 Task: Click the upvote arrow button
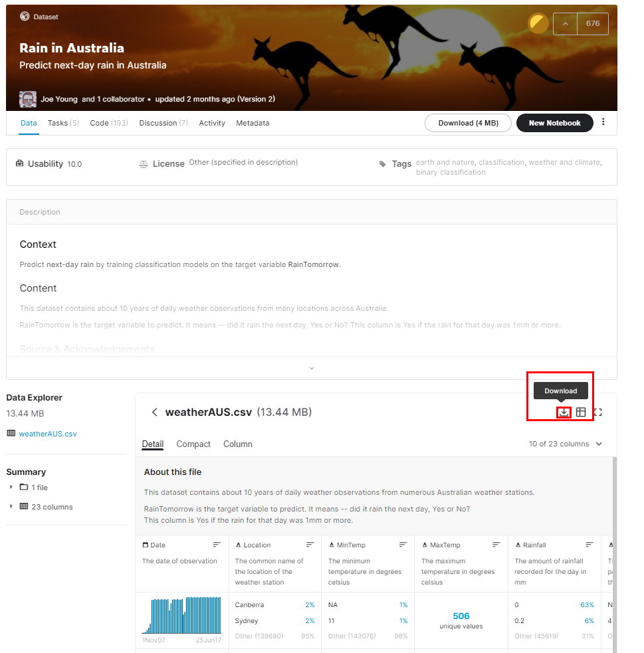pyautogui.click(x=566, y=24)
